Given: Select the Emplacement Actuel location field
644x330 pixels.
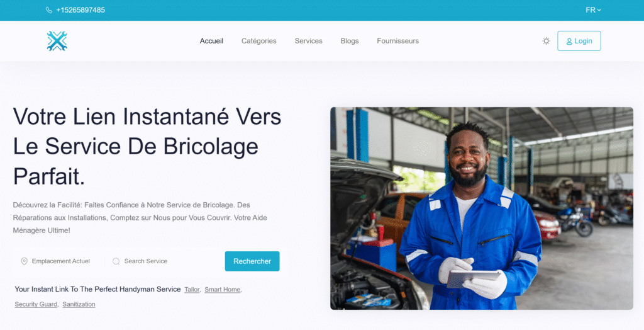Looking at the screenshot, I should click(x=60, y=261).
